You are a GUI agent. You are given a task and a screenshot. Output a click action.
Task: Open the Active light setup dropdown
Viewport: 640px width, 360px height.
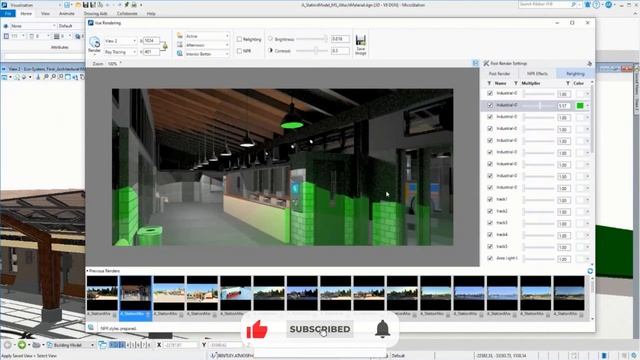point(207,36)
